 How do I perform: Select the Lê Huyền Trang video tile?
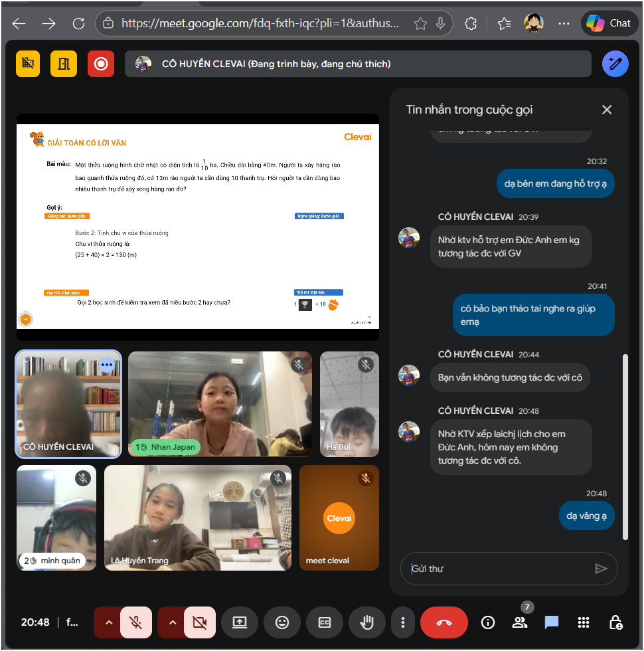point(198,517)
